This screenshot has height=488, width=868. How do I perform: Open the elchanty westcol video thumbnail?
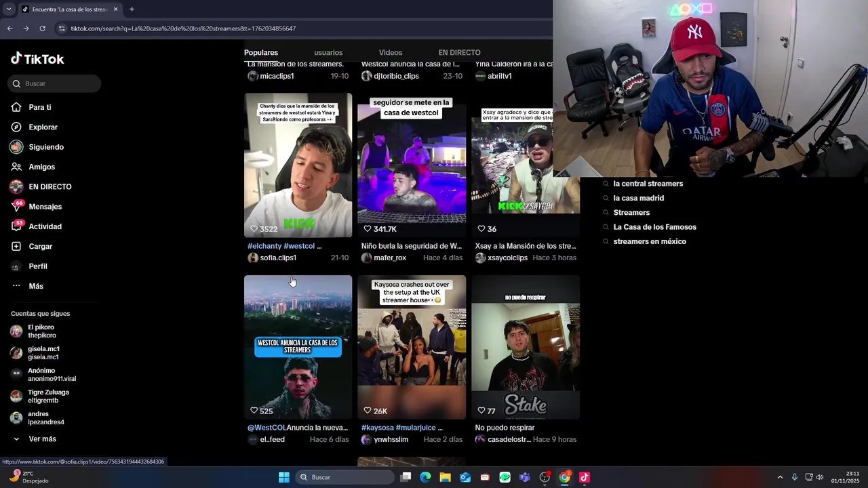point(298,165)
